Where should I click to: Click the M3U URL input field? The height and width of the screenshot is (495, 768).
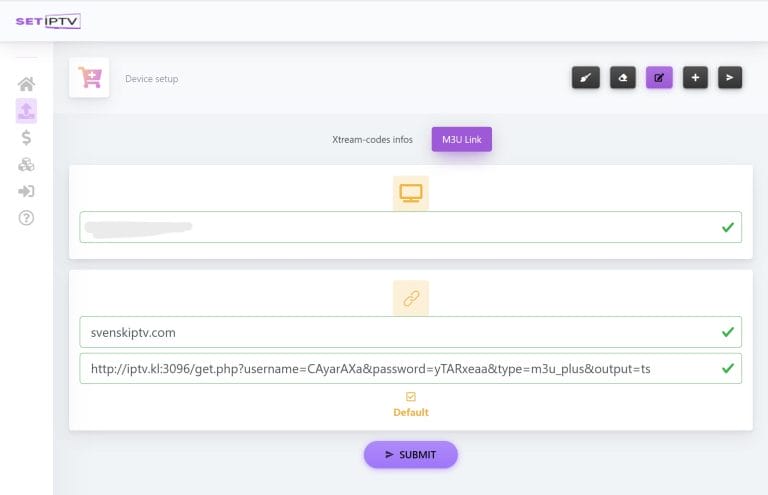click(x=400, y=368)
